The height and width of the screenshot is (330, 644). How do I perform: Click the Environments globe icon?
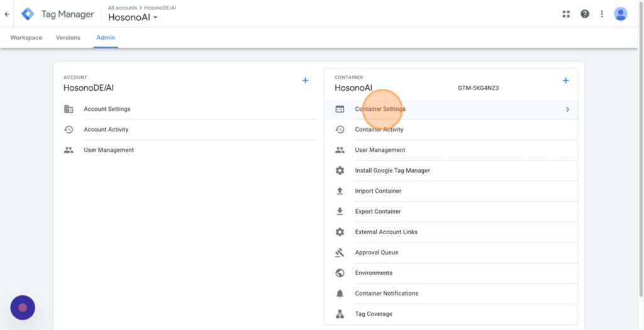(x=340, y=273)
